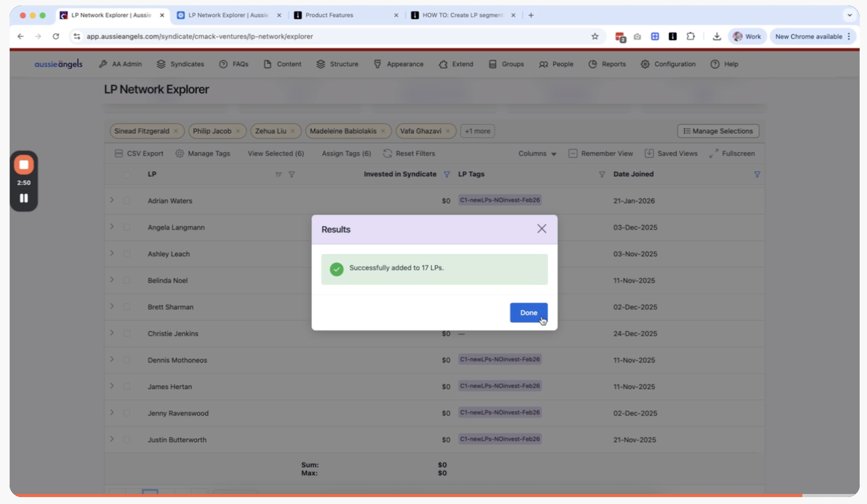This screenshot has width=867, height=504.
Task: Open the aussieangels home logo
Action: pos(59,64)
